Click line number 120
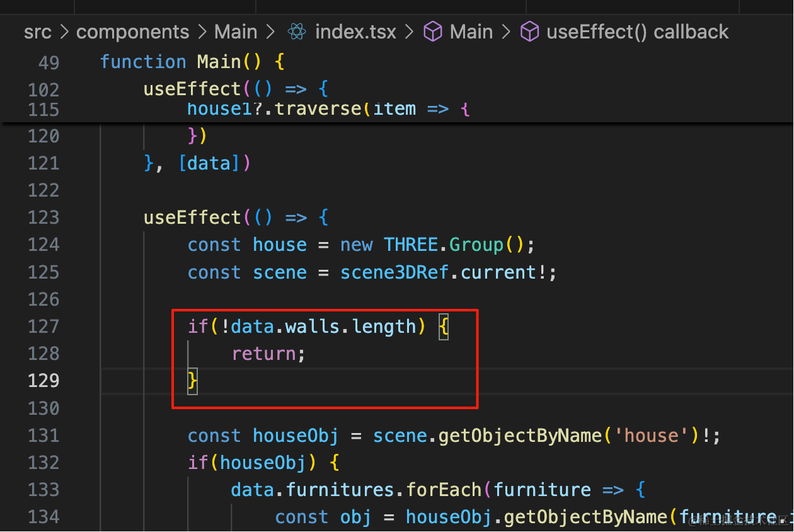The image size is (794, 532). (43, 136)
